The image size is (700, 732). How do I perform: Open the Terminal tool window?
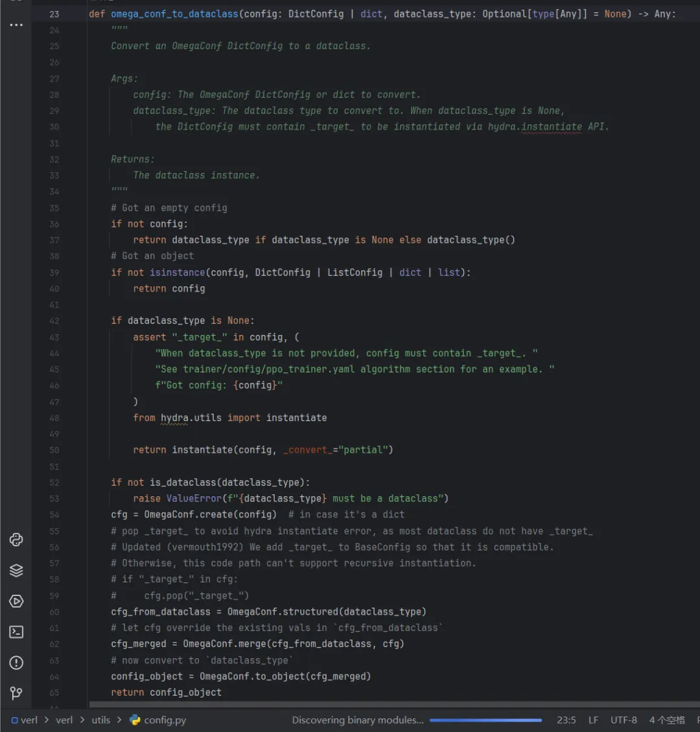(x=16, y=632)
